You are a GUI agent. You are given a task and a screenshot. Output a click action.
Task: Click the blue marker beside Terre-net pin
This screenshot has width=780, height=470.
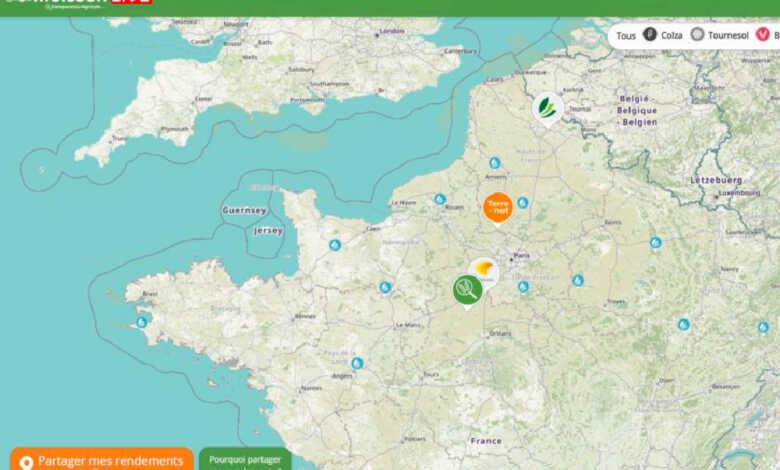[x=522, y=203]
